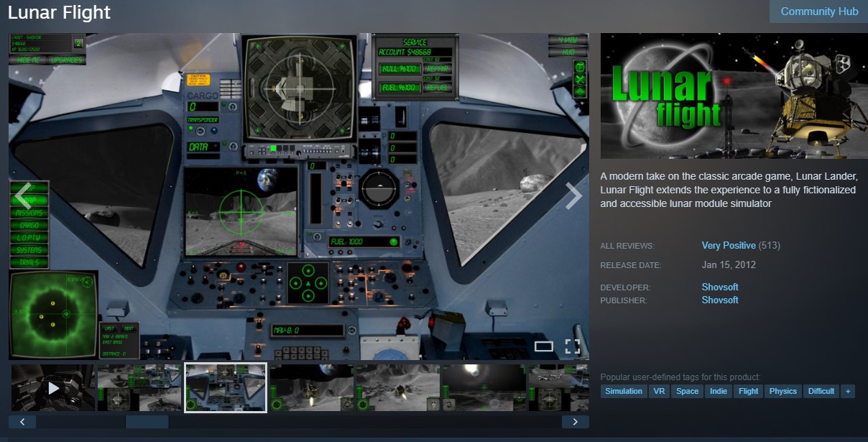Advance to the next screenshot with right arrow
The image size is (868, 442).
(x=573, y=195)
